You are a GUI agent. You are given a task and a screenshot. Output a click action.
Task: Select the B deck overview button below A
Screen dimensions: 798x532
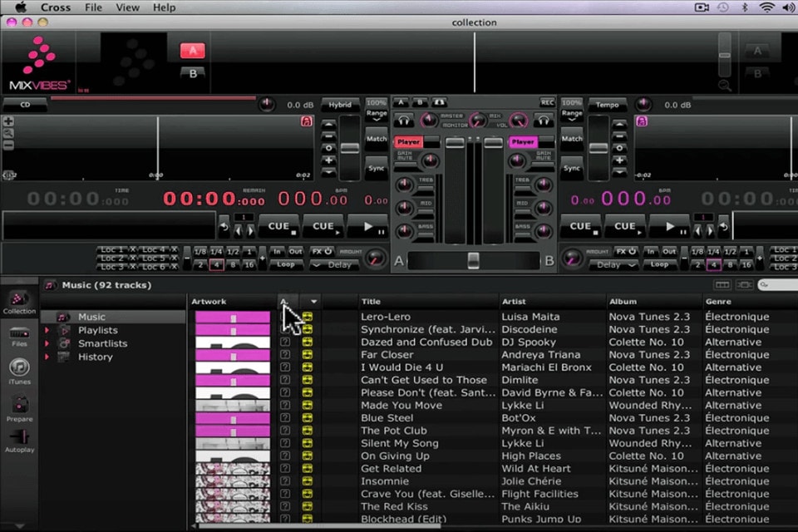[x=193, y=74]
